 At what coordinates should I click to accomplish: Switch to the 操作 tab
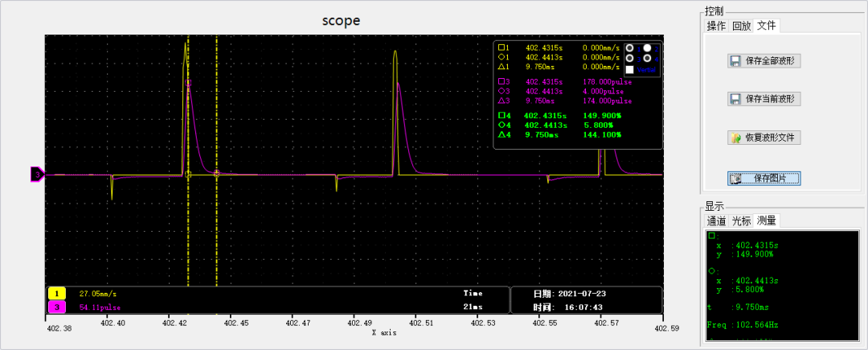716,26
